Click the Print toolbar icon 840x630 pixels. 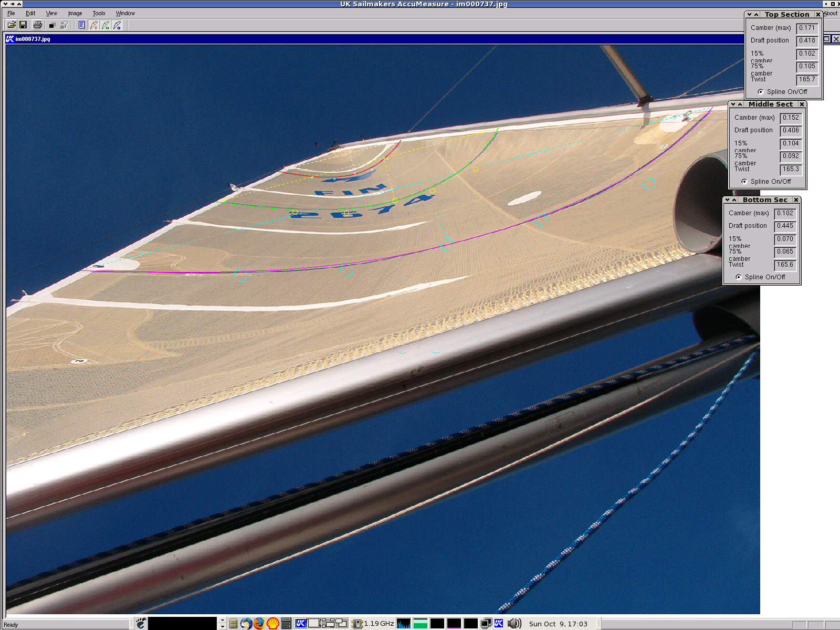pyautogui.click(x=37, y=25)
